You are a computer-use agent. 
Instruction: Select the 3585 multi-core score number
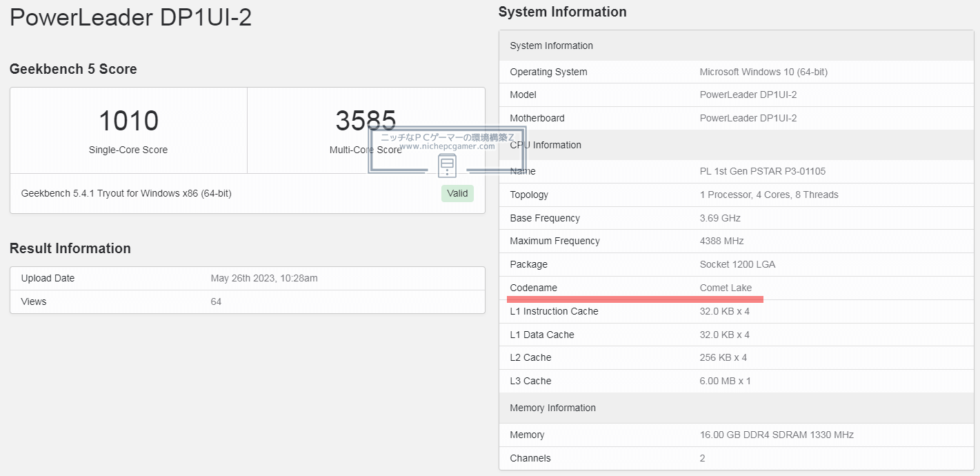(366, 121)
